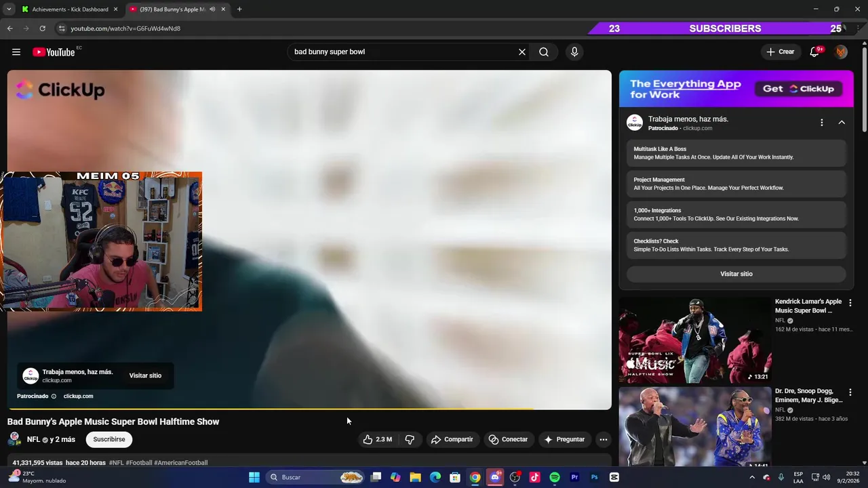This screenshot has width=868, height=488.
Task: Open the Windows Start menu
Action: click(x=254, y=477)
